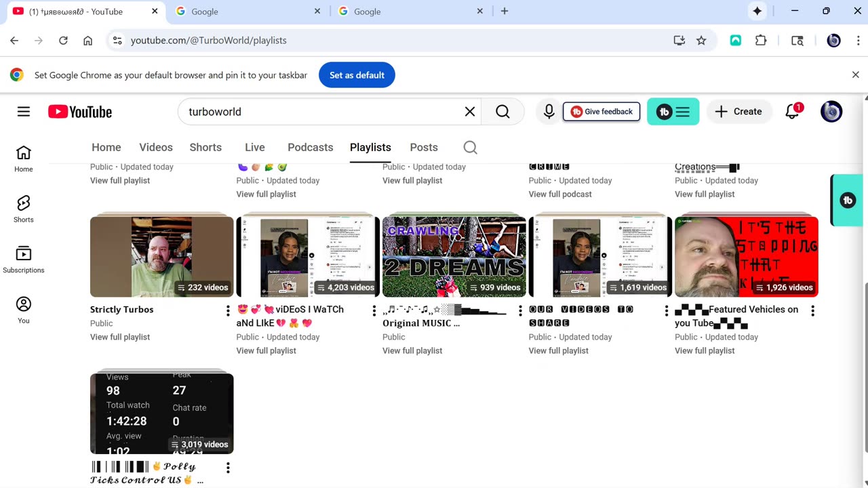View site information icon in address bar
The image size is (868, 488).
click(117, 41)
